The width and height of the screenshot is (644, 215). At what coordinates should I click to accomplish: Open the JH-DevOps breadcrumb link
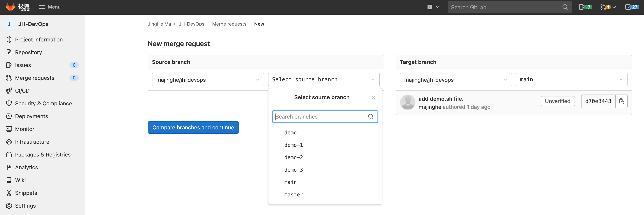pyautogui.click(x=191, y=24)
